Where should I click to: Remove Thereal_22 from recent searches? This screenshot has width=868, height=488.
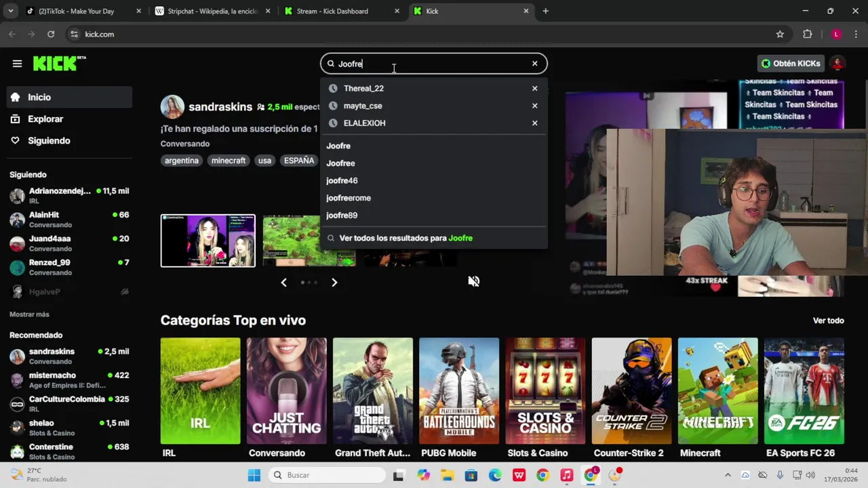tap(534, 88)
